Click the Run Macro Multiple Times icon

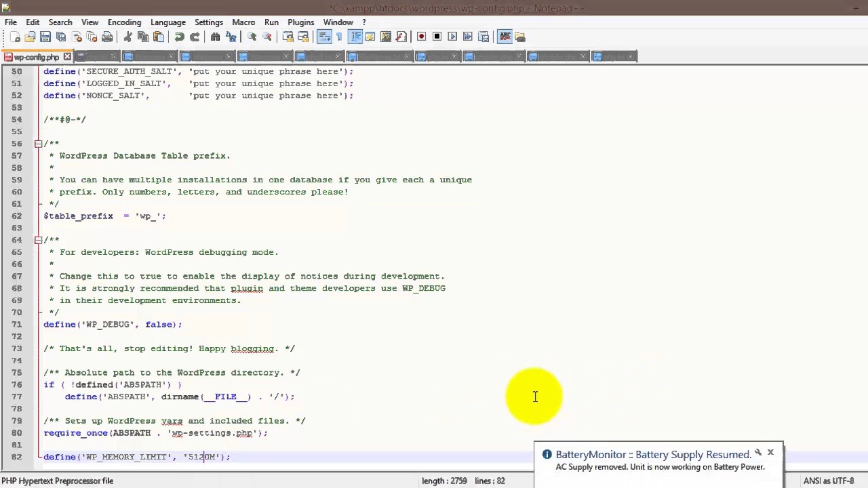[468, 37]
